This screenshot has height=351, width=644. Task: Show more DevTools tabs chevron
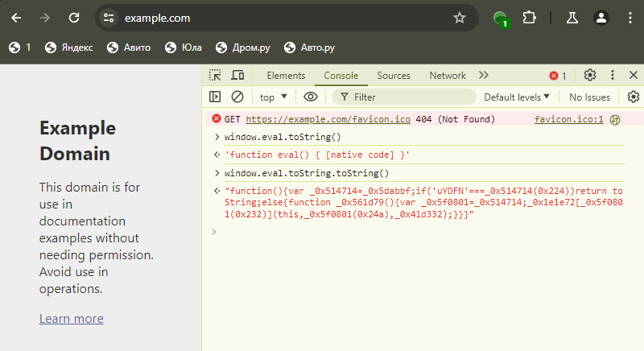[484, 76]
